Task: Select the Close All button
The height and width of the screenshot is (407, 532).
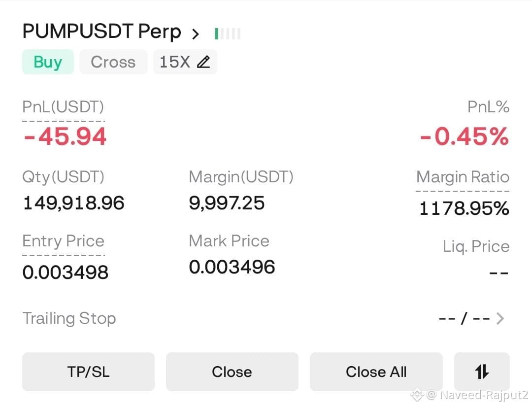Action: point(376,372)
